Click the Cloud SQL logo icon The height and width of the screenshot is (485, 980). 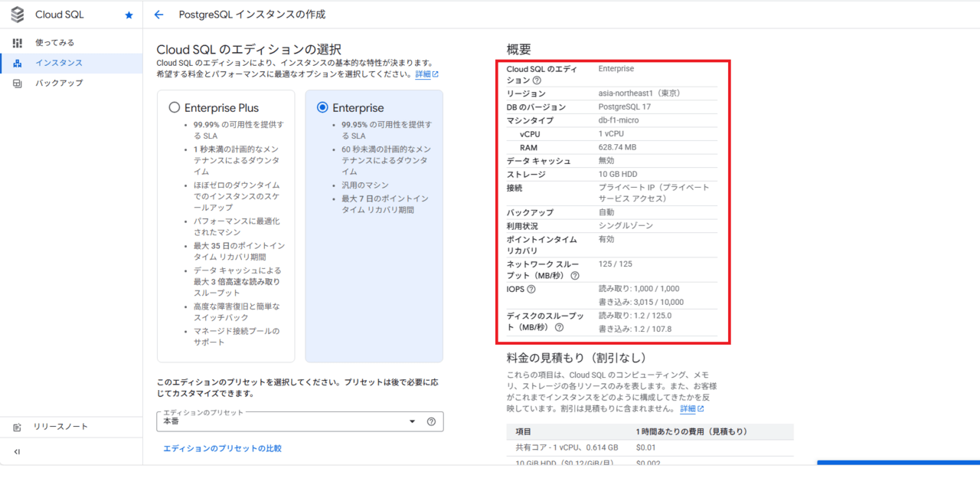(x=18, y=15)
